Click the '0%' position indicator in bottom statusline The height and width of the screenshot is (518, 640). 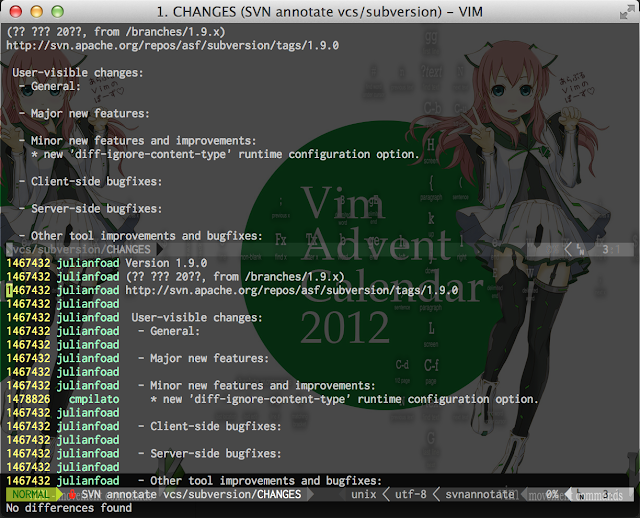(x=552, y=494)
